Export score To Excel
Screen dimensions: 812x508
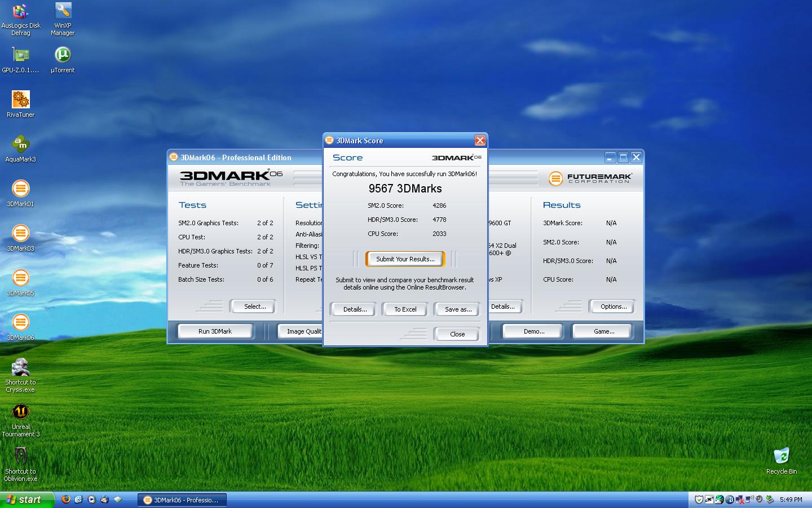[405, 309]
